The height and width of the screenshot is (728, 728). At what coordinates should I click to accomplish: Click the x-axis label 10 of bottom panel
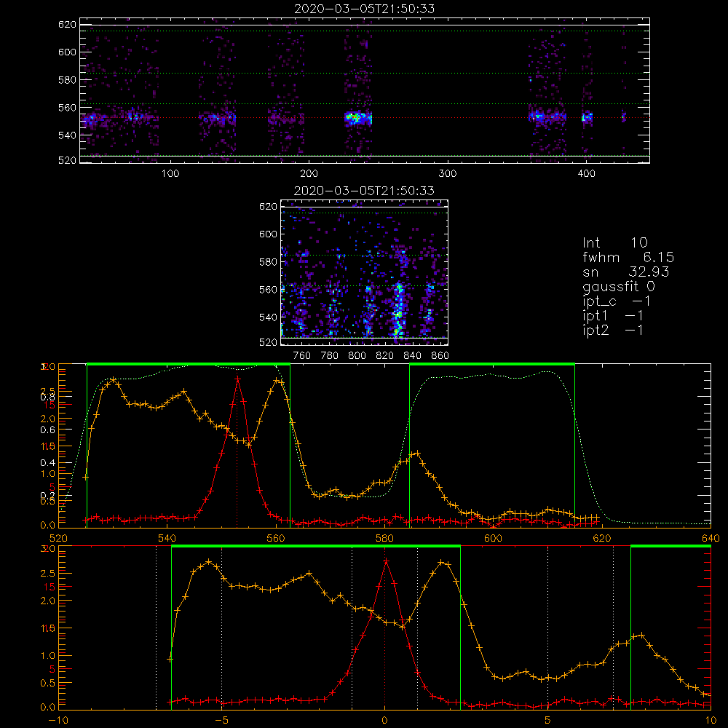pos(711,720)
